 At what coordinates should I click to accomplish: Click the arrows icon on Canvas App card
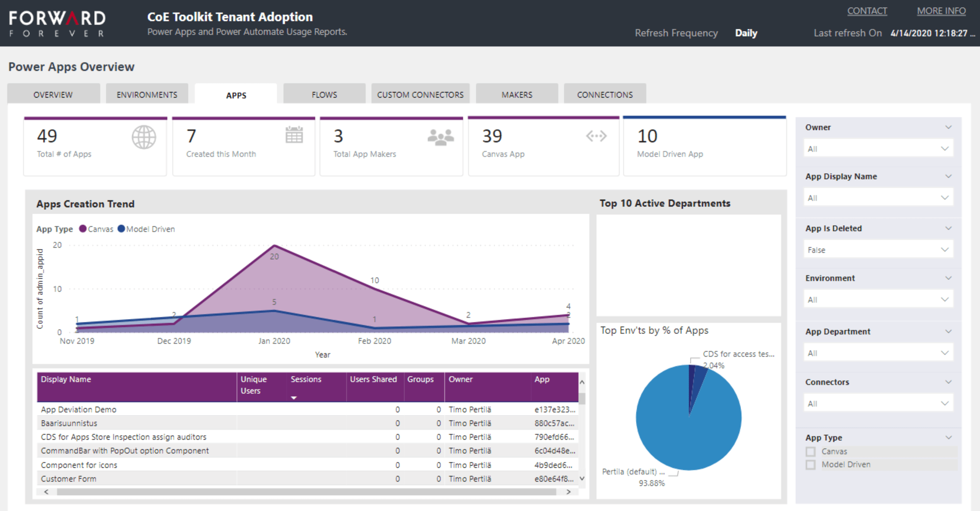[596, 136]
